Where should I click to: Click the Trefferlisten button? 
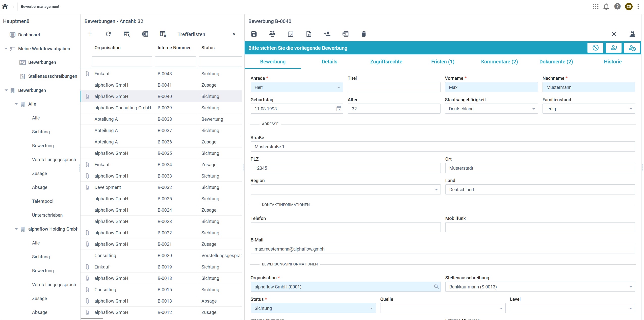[x=191, y=34]
